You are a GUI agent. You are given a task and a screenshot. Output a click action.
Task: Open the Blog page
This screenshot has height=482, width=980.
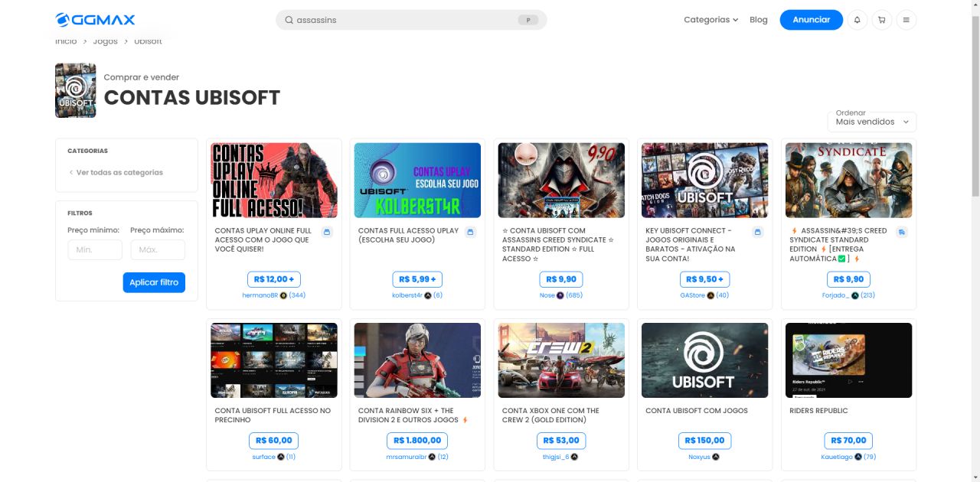coord(759,20)
